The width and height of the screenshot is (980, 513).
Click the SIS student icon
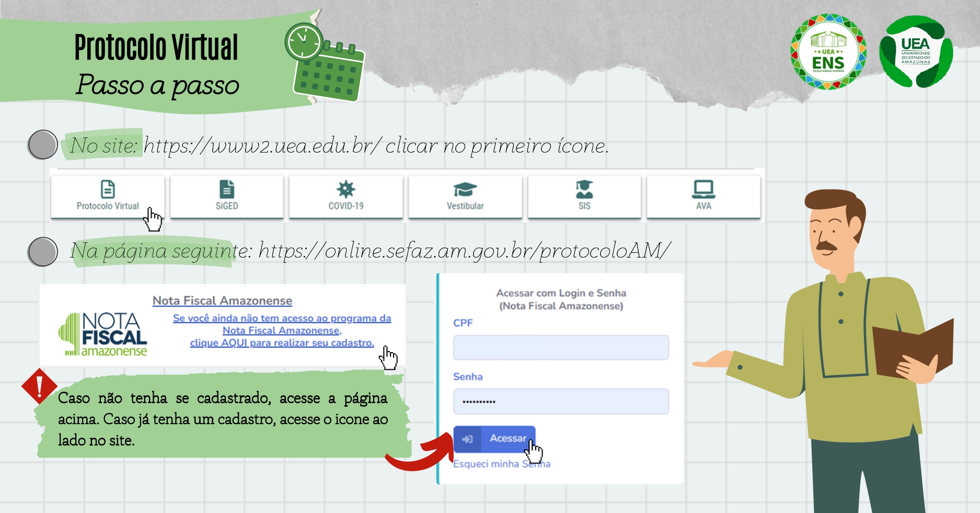point(584,189)
